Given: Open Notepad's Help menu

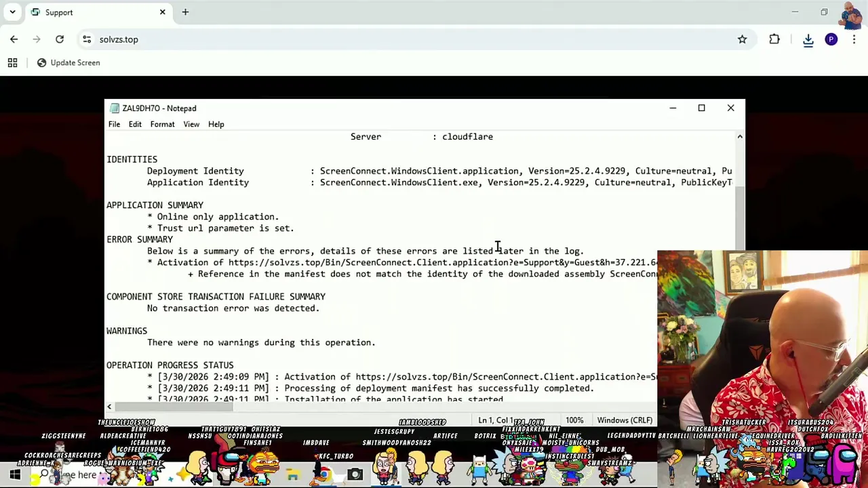Looking at the screenshot, I should [216, 124].
